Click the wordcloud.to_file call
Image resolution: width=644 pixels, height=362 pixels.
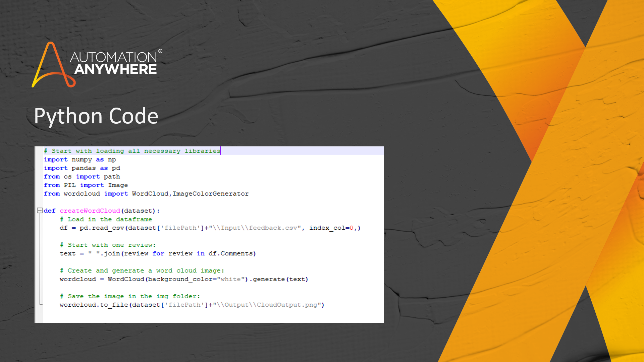(x=94, y=305)
